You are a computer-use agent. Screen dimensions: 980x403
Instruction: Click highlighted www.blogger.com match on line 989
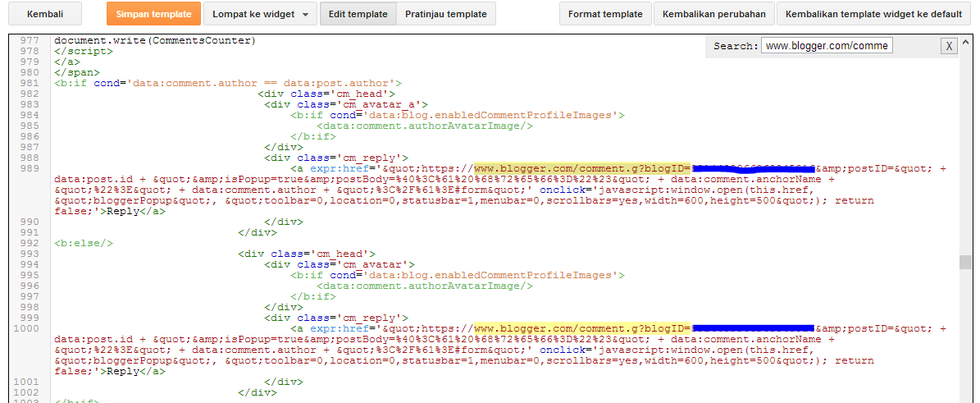pos(582,168)
